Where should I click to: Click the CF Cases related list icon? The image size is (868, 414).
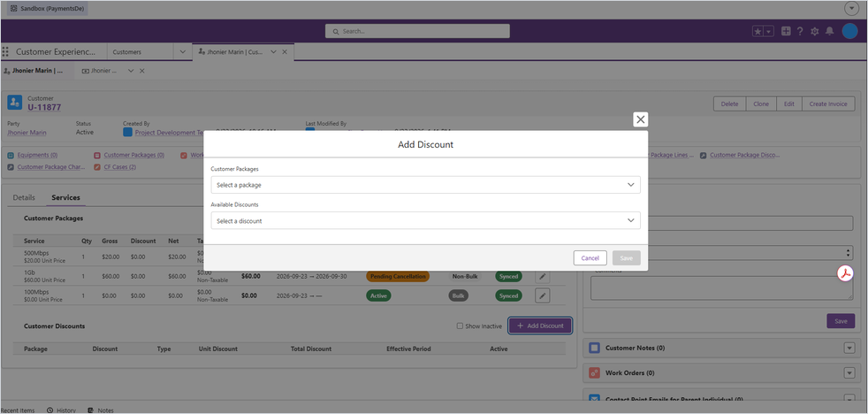point(97,167)
